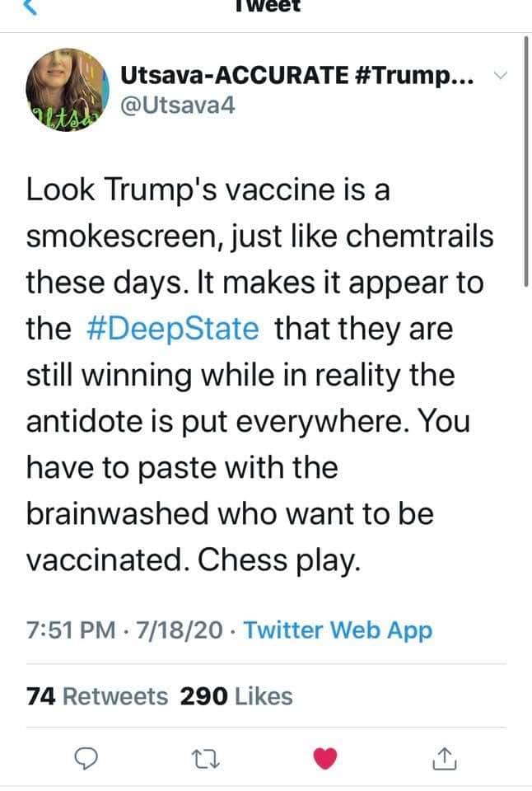View the 74 Retweets list
The image size is (532, 791).
pos(97,696)
